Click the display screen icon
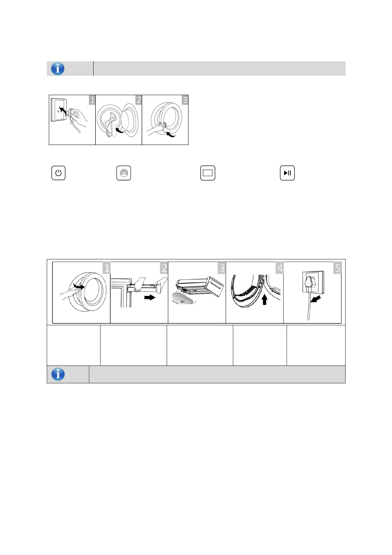Viewport: 392px width, 555px height. pos(208,173)
